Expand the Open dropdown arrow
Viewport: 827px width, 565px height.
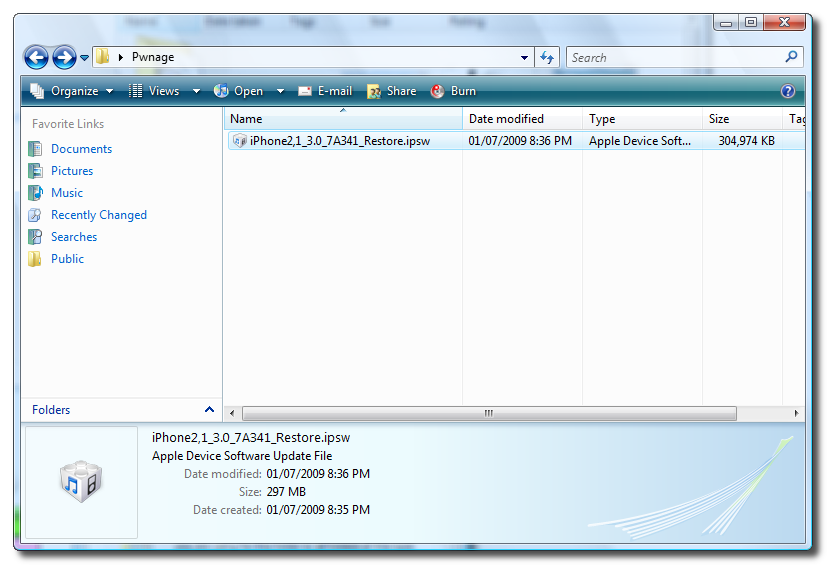coord(281,91)
